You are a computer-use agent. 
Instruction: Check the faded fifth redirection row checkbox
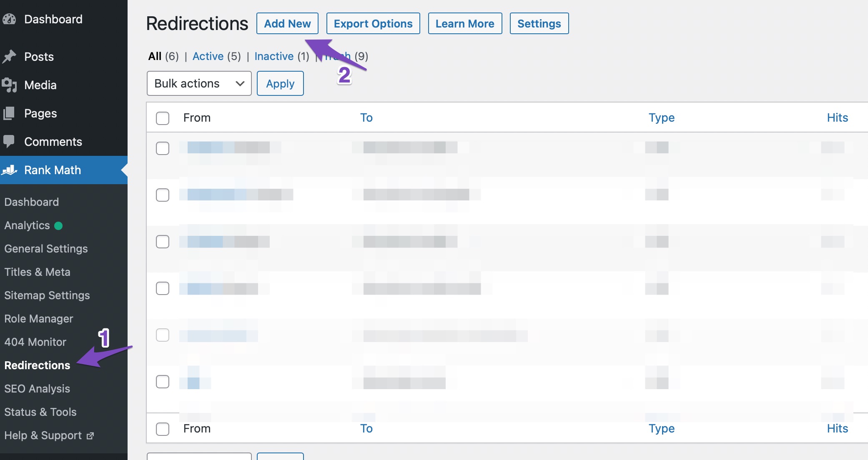163,335
